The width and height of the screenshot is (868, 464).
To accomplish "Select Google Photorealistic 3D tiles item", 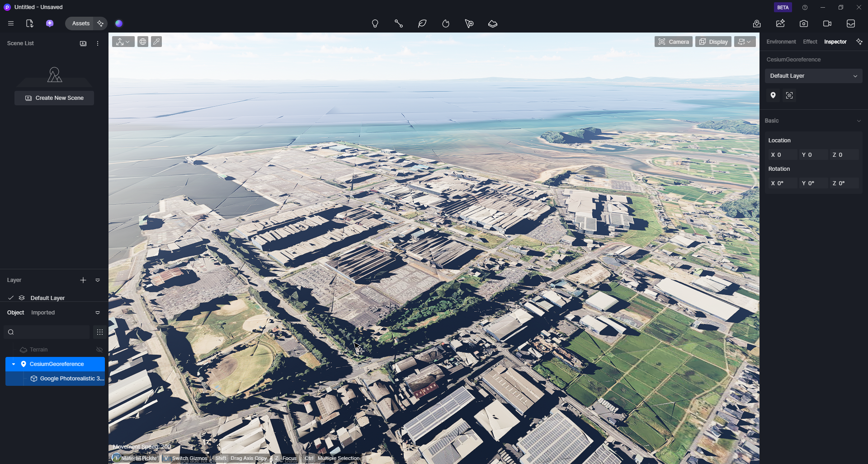I will tap(71, 379).
